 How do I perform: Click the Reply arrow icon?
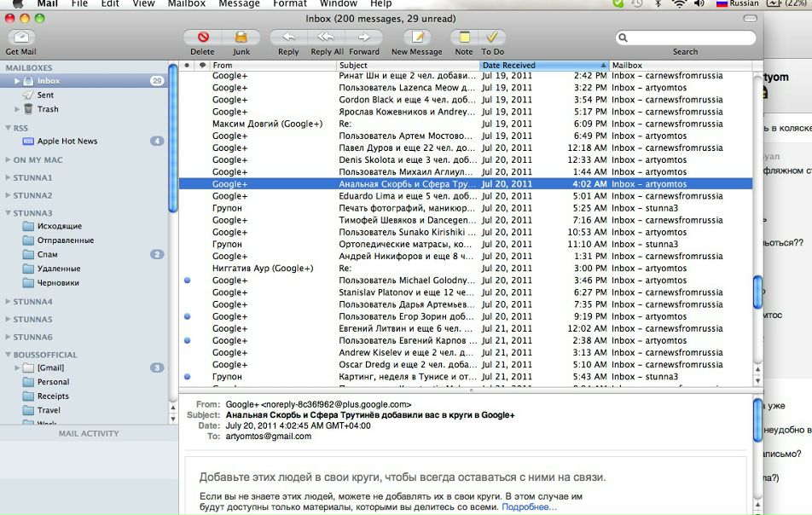pos(288,38)
